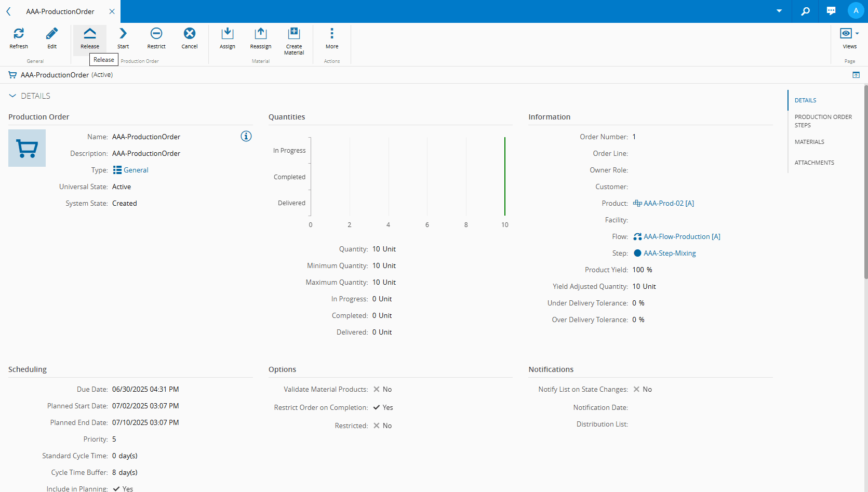Screen dimensions: 868x492
Task: Open the Views dropdown
Action: pyautogui.click(x=849, y=34)
